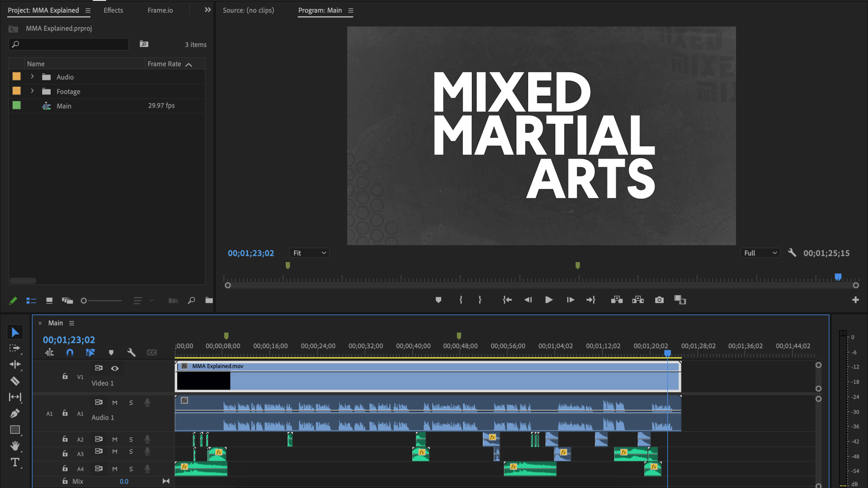This screenshot has width=868, height=488.
Task: Switch Project panel to list view
Action: pyautogui.click(x=31, y=300)
